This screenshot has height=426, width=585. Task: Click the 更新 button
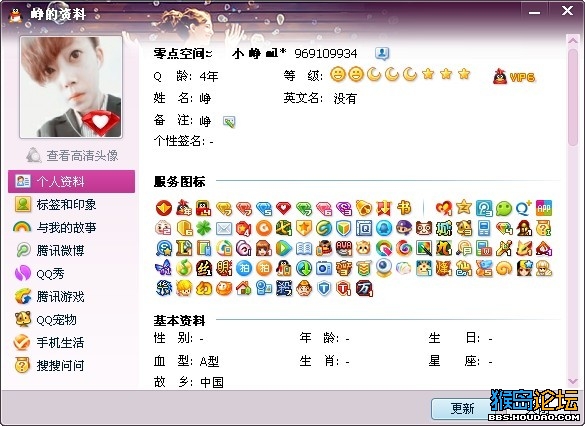pos(462,408)
